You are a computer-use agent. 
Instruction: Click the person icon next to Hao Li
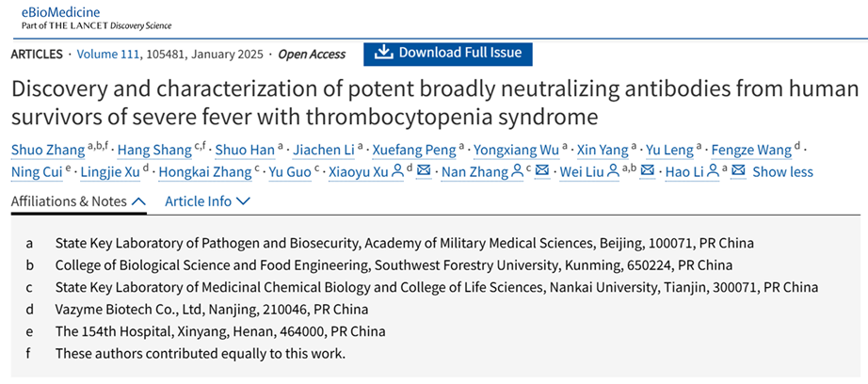714,172
